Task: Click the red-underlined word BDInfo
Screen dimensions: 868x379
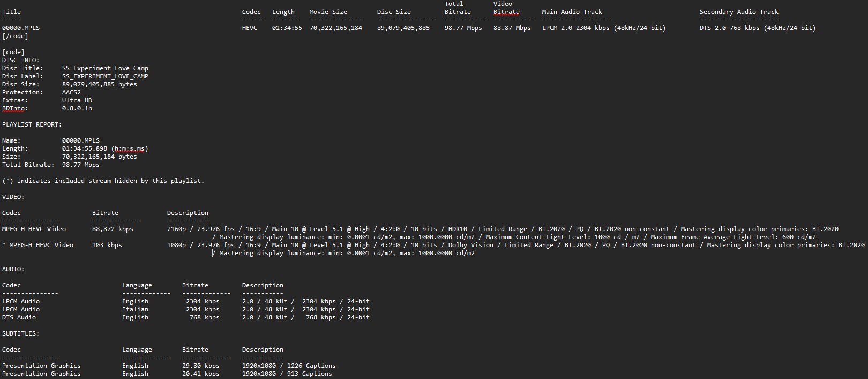Action: tap(14, 108)
